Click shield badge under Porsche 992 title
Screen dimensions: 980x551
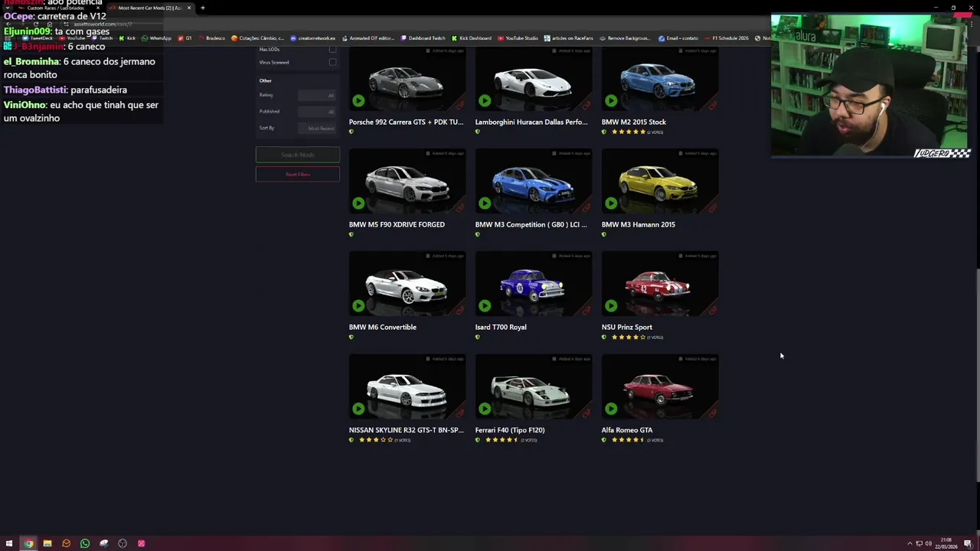click(x=351, y=132)
